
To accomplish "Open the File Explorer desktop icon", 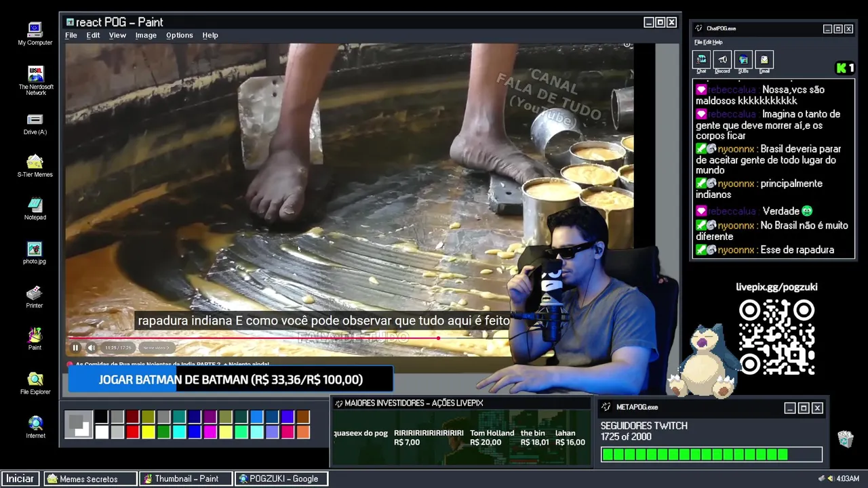I will 35,383.
